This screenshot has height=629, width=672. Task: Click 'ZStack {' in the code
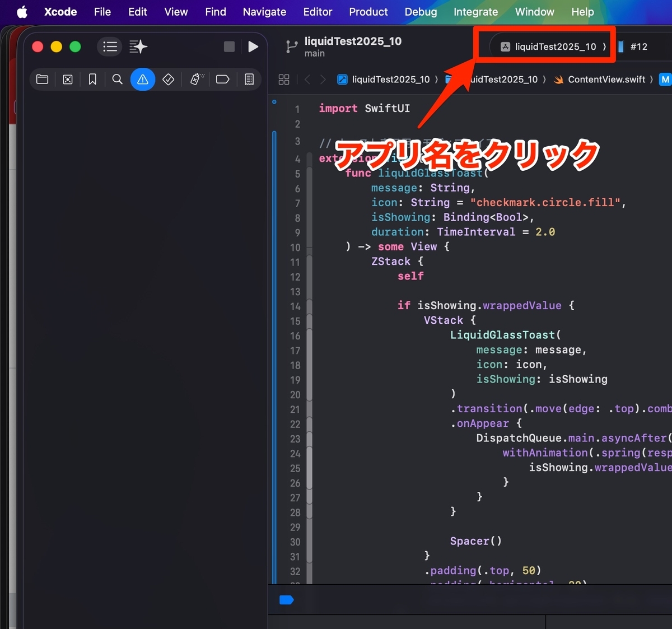tap(397, 261)
